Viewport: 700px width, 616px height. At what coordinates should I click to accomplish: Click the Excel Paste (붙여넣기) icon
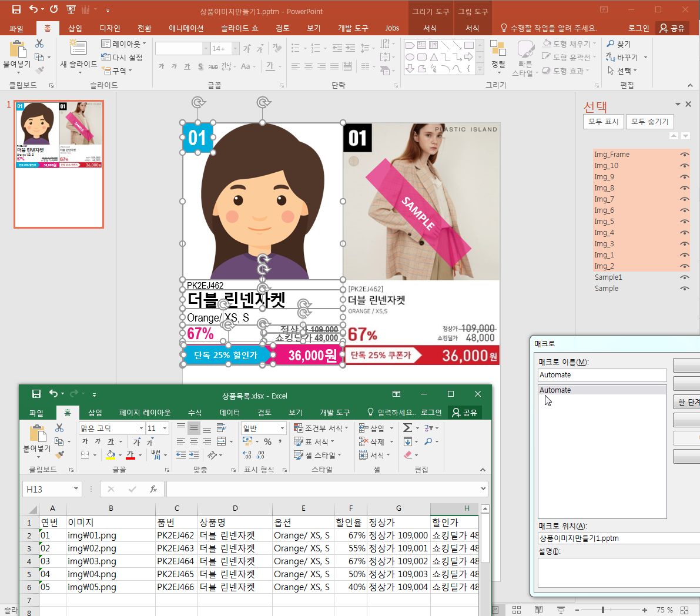[x=38, y=433]
